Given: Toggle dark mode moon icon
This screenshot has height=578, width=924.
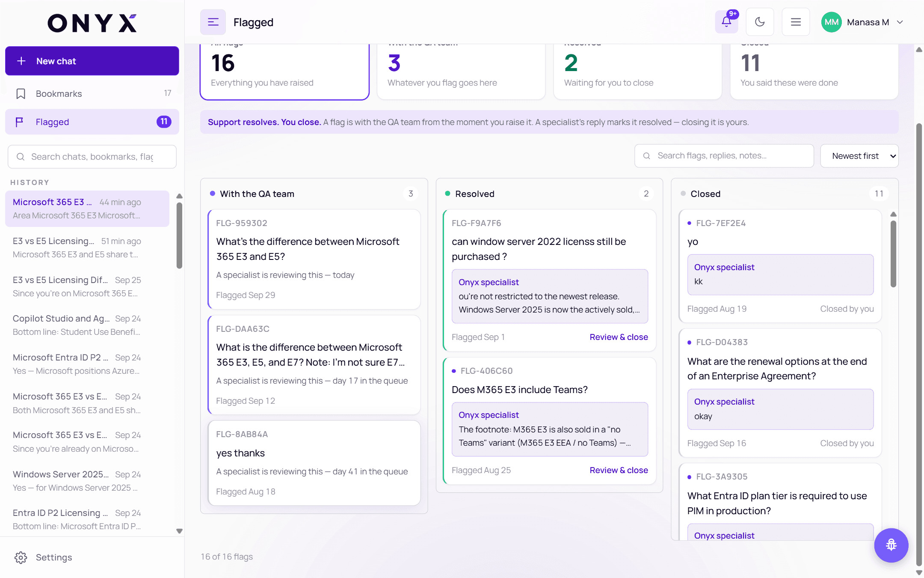Looking at the screenshot, I should click(760, 22).
